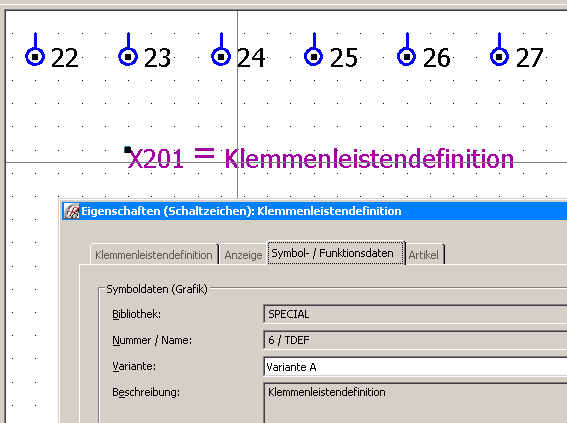Screen dimensions: 567x423
Task: Click the purple Klemmenleistendefinition label on the drawing
Action: (369, 159)
